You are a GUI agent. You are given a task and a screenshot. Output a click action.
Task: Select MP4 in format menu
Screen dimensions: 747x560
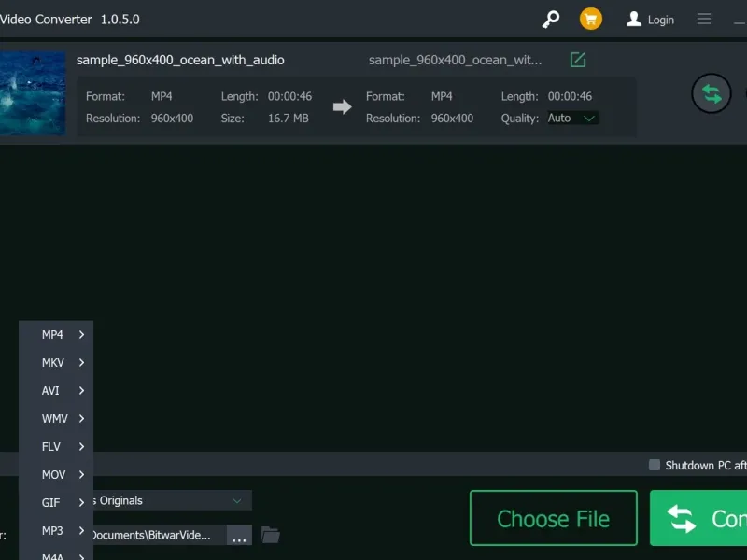pyautogui.click(x=56, y=335)
